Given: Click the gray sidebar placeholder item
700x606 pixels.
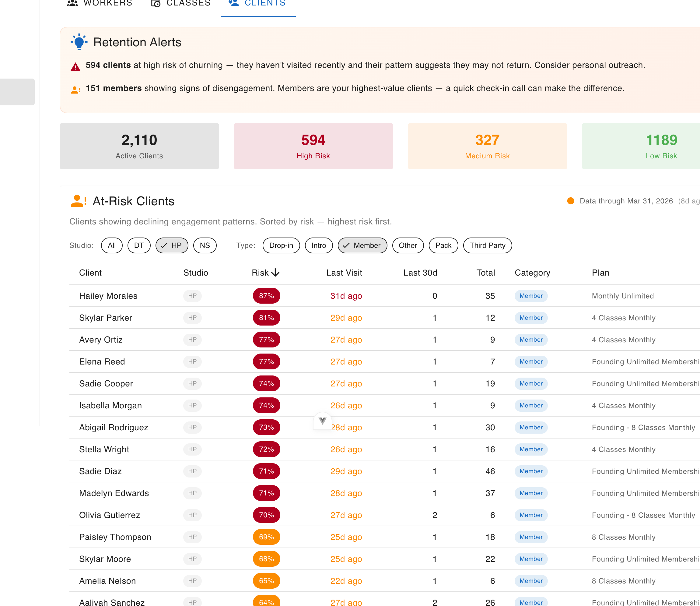Looking at the screenshot, I should click(17, 92).
